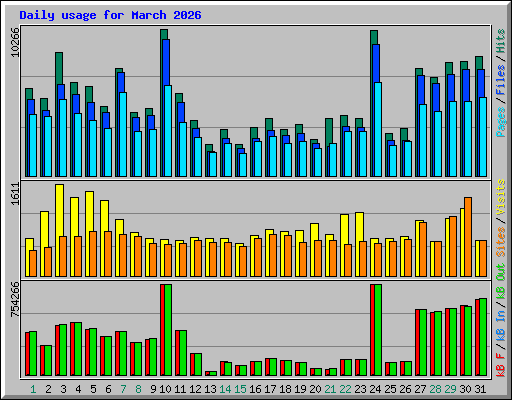Click the 'Sites' legend label

point(501,242)
